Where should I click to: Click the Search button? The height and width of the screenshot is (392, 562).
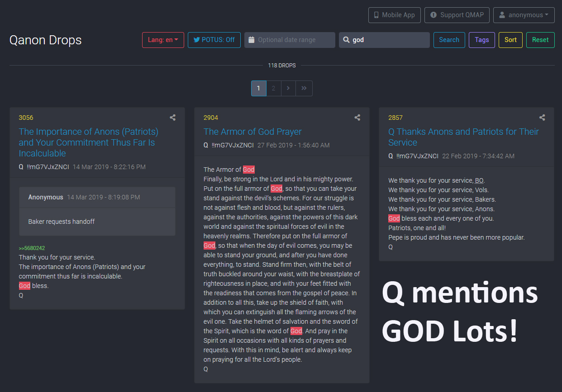pos(449,40)
